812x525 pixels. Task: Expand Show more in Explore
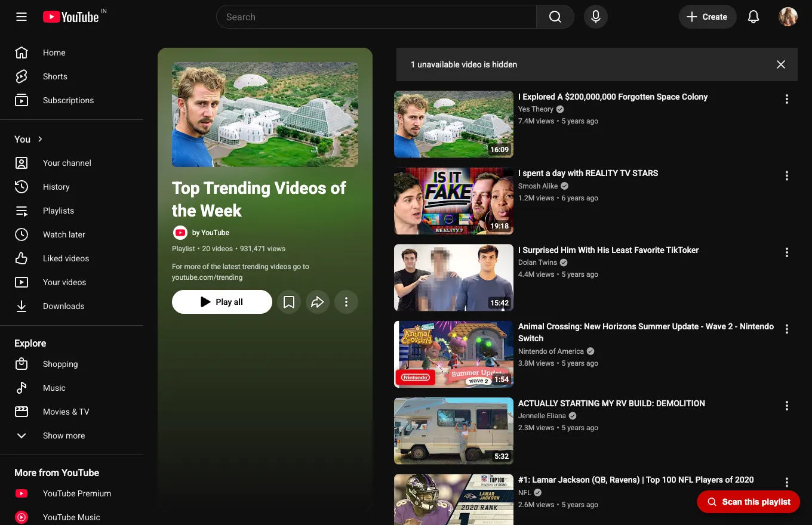pos(72,436)
